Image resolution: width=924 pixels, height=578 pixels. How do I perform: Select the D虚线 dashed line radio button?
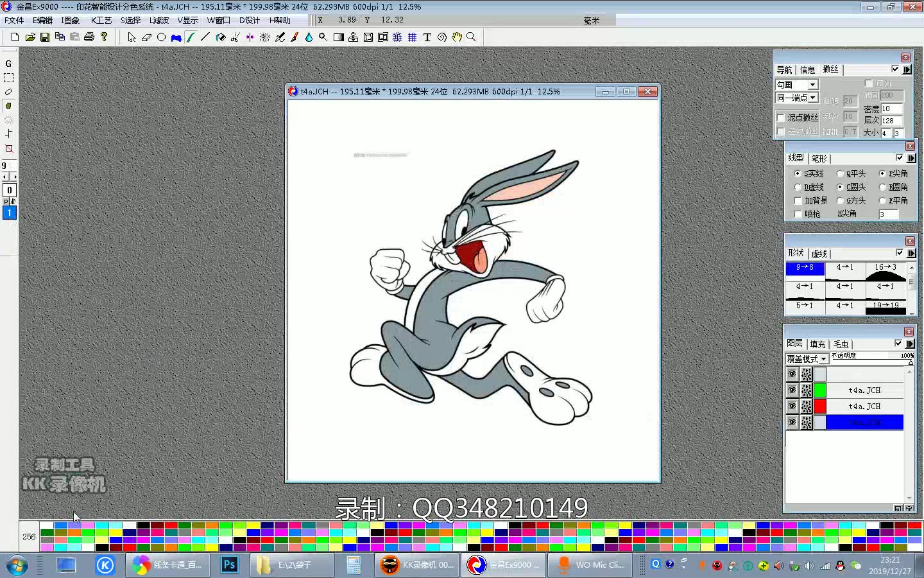tap(798, 187)
